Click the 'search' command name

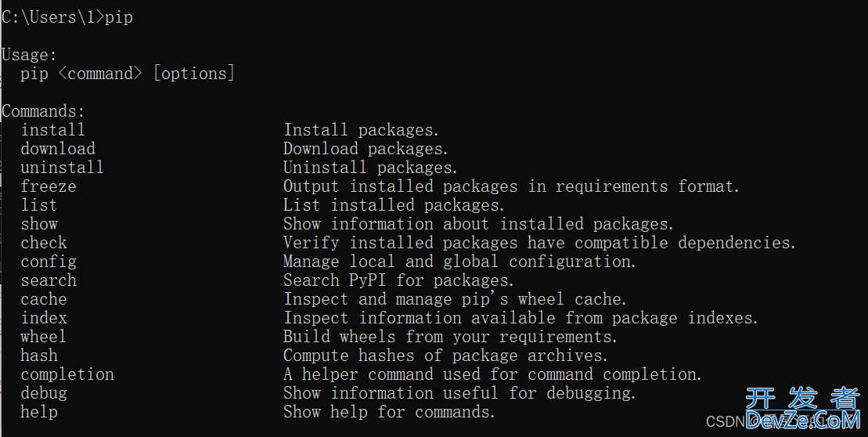(x=49, y=280)
